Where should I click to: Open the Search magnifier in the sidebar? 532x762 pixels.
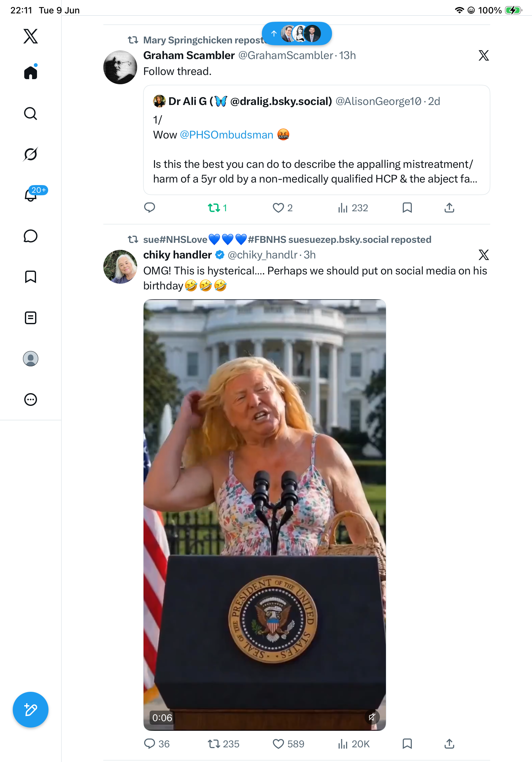pyautogui.click(x=31, y=114)
